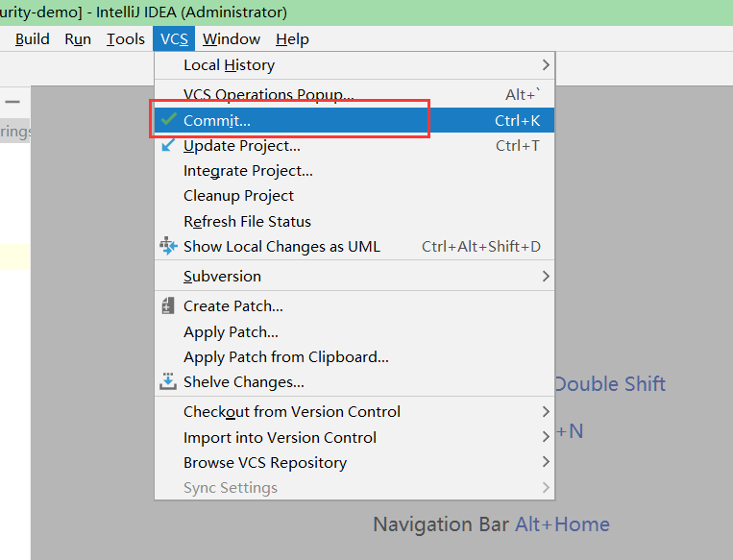Click the Ctrl+Alt+Shift+D shortcut label
The height and width of the screenshot is (560, 733).
pos(481,246)
